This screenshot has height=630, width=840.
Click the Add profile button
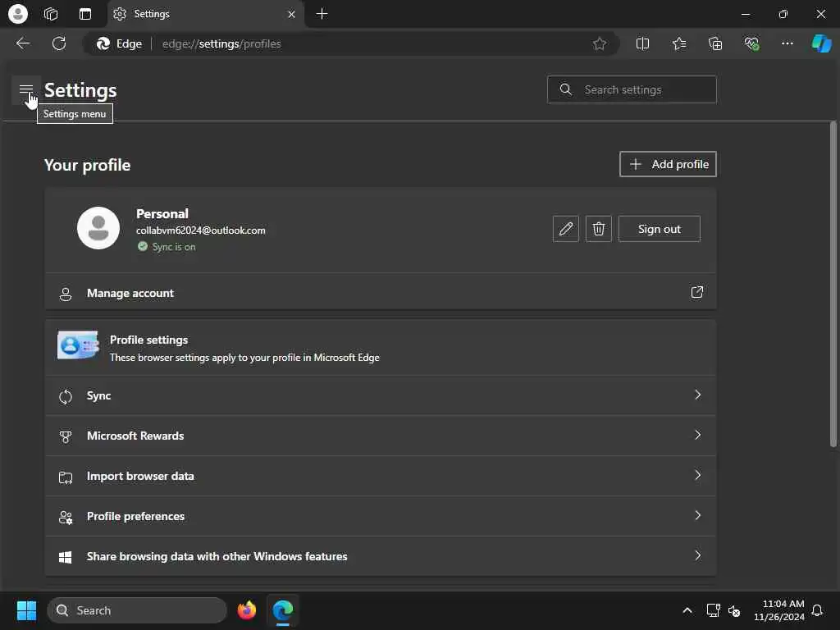668,164
